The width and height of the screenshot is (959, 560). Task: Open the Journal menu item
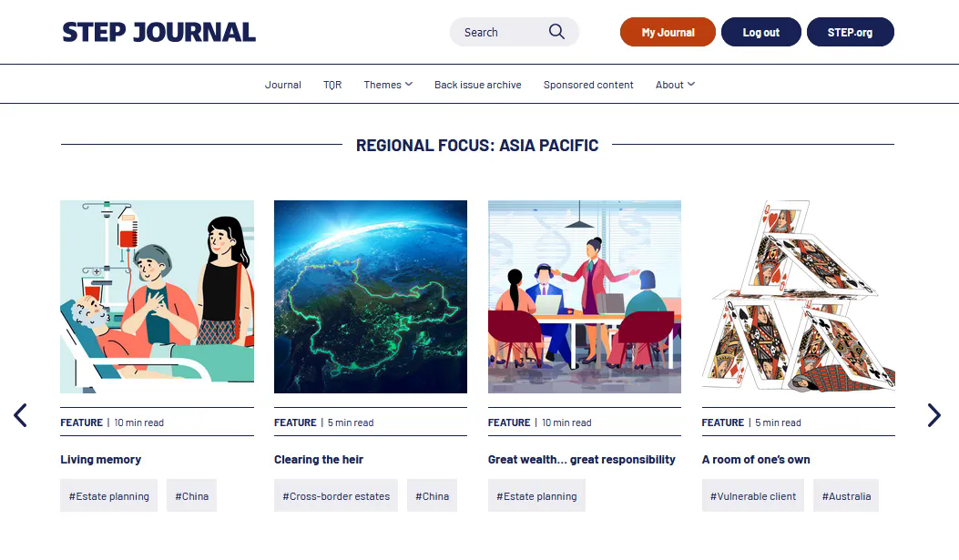coord(282,85)
